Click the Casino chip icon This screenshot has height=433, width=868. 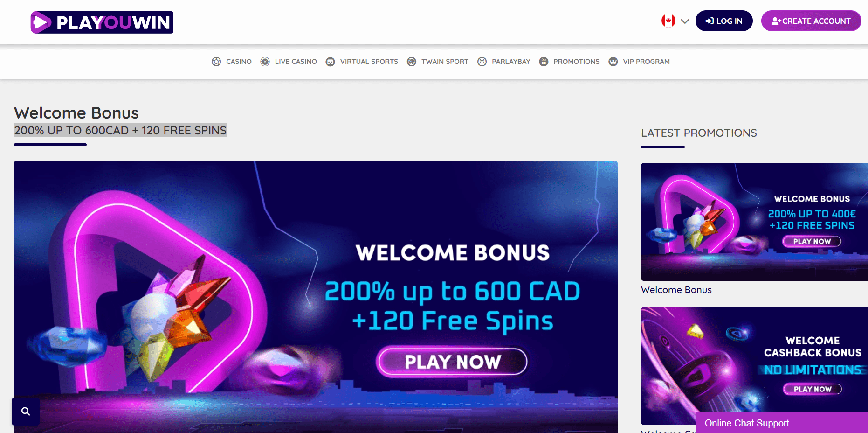(216, 62)
